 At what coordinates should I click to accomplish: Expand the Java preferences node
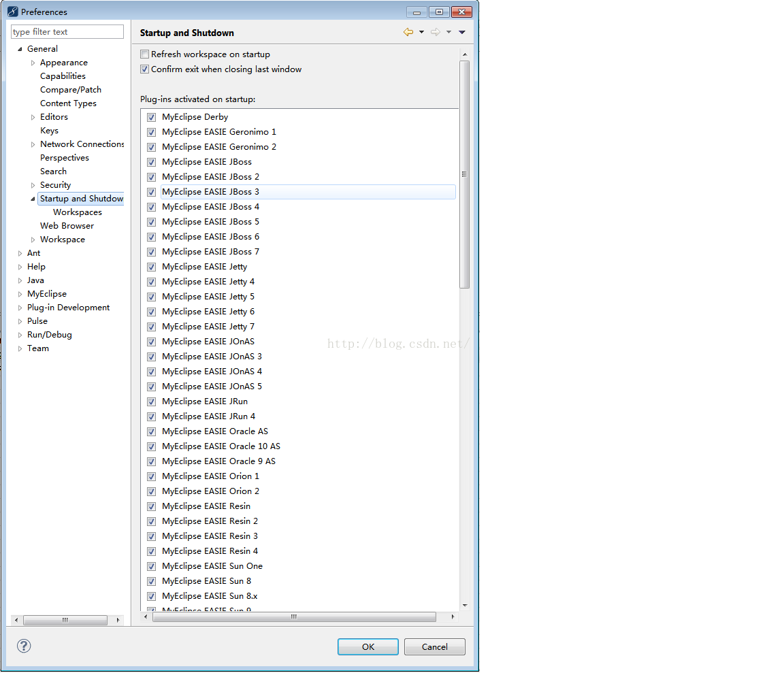click(x=20, y=280)
